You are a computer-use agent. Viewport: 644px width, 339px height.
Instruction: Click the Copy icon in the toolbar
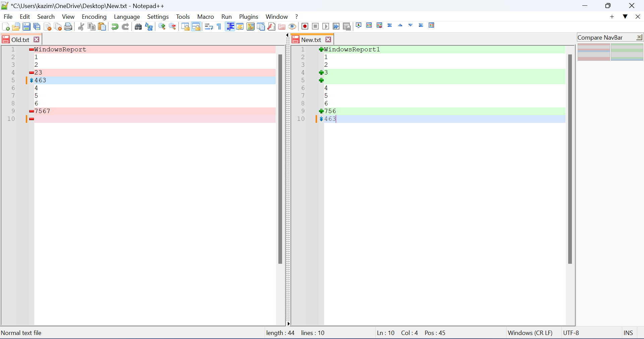91,27
